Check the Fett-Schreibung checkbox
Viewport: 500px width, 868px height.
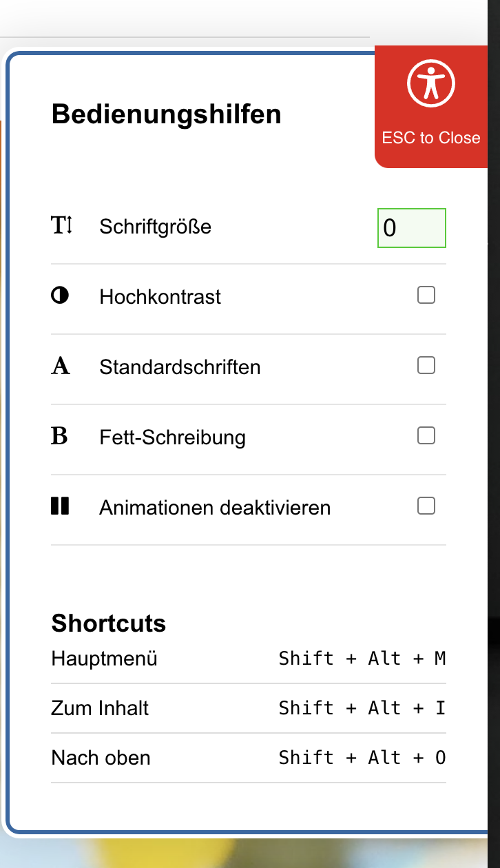(426, 435)
